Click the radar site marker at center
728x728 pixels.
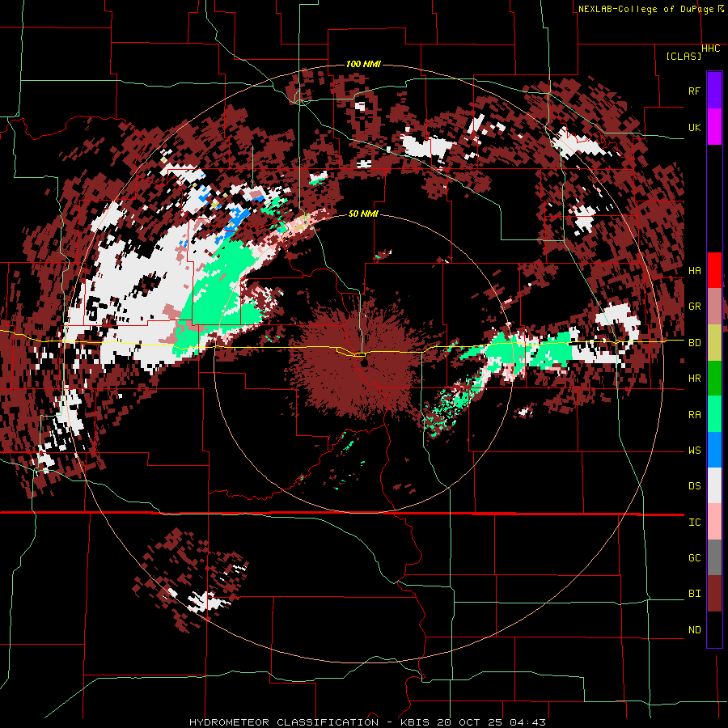click(365, 362)
